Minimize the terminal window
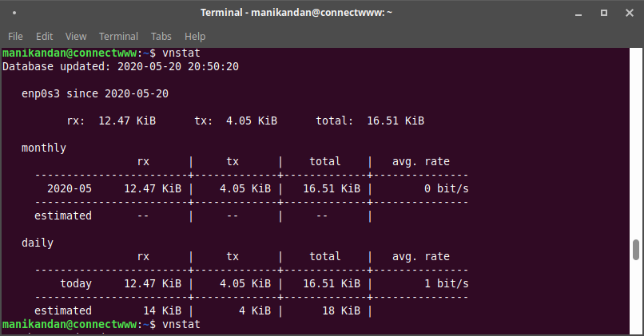 pos(578,13)
